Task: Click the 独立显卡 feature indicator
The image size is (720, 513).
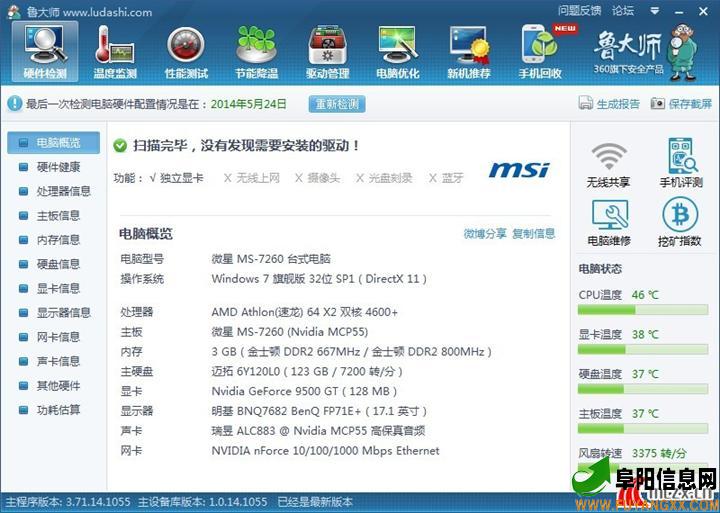Action: 176,178
